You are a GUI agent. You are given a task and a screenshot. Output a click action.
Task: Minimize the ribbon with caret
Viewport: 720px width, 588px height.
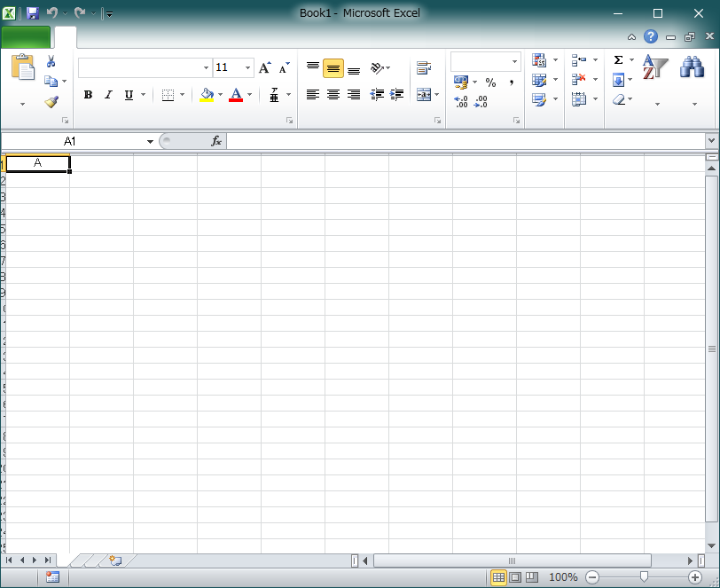click(632, 37)
